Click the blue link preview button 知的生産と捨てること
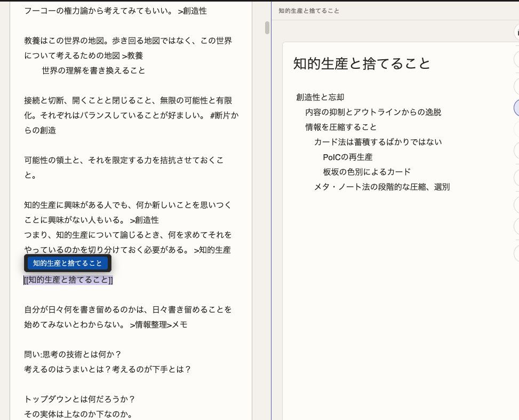The image size is (519, 420). pyautogui.click(x=68, y=263)
